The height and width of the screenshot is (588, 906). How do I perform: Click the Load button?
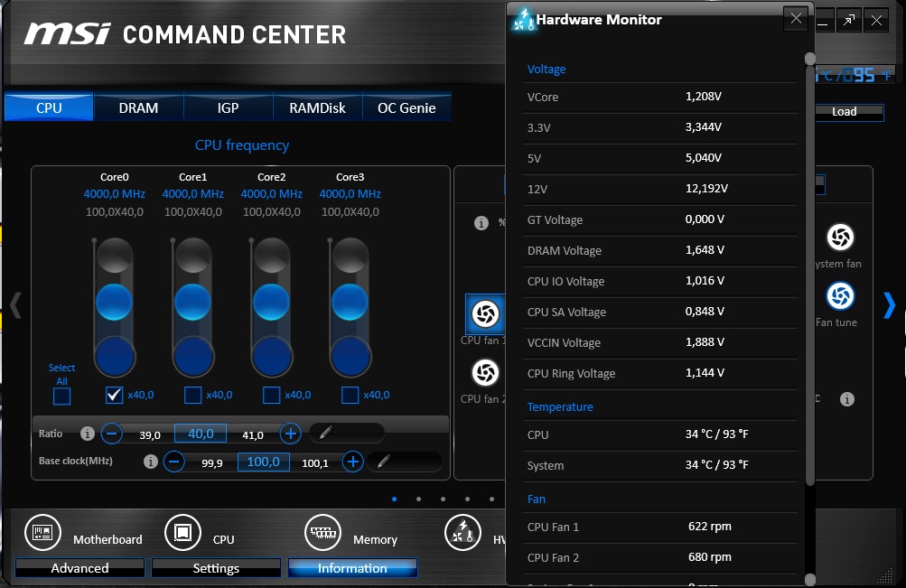[x=848, y=112]
